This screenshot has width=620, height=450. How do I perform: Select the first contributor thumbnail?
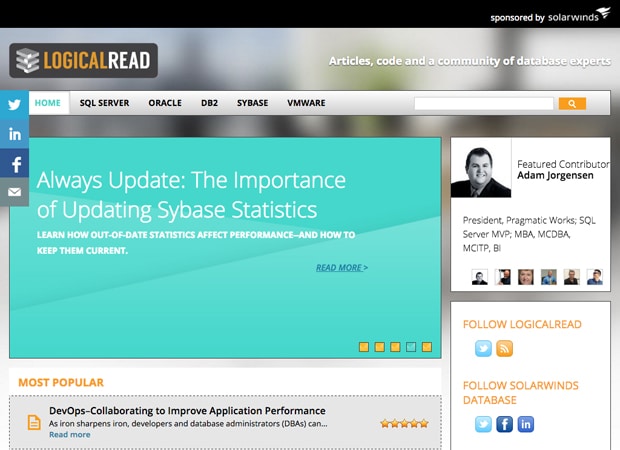(480, 277)
